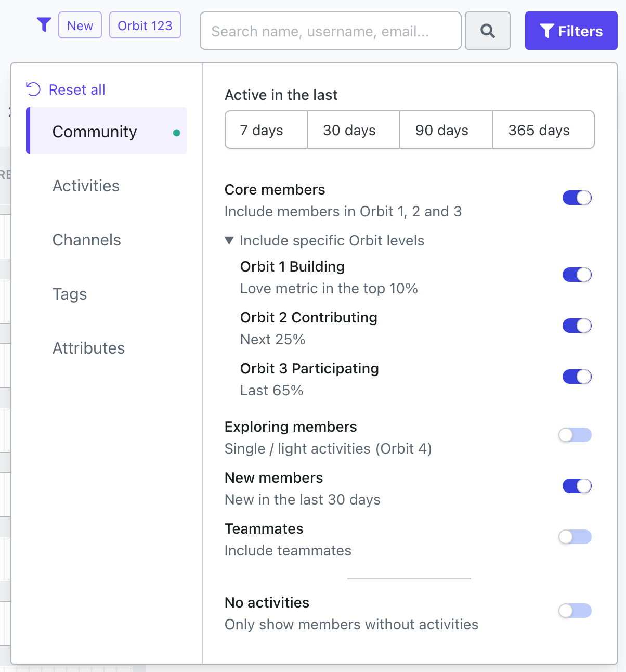This screenshot has width=626, height=672.
Task: Click the purple funnel icon beside New
Action: (x=44, y=25)
